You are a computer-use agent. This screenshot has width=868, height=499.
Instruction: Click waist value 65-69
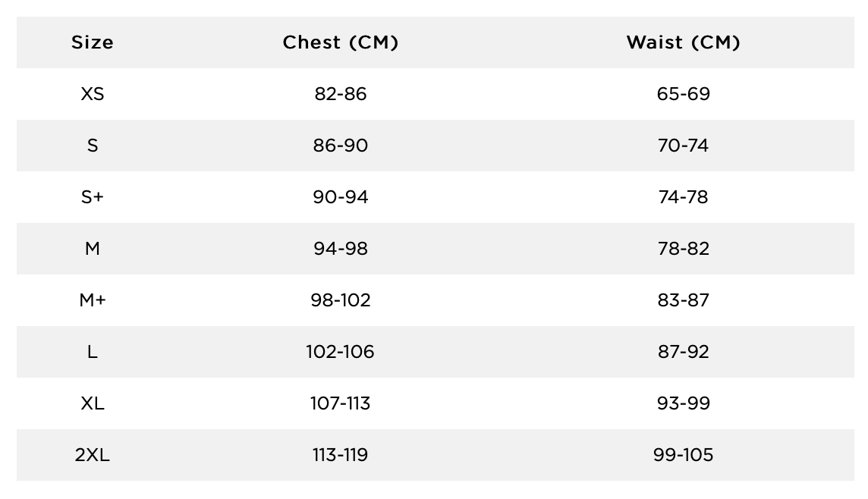pyautogui.click(x=683, y=94)
